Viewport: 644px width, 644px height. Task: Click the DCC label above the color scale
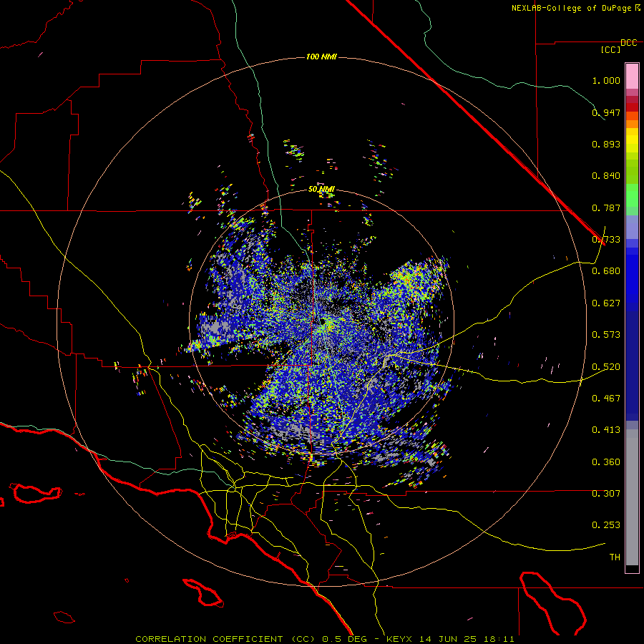pos(628,43)
